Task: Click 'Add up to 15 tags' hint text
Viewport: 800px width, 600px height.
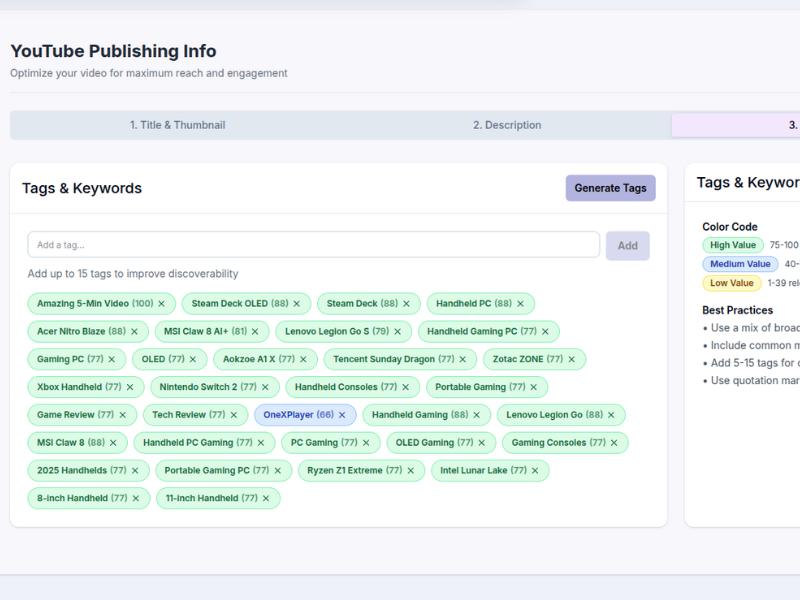Action: tap(133, 273)
